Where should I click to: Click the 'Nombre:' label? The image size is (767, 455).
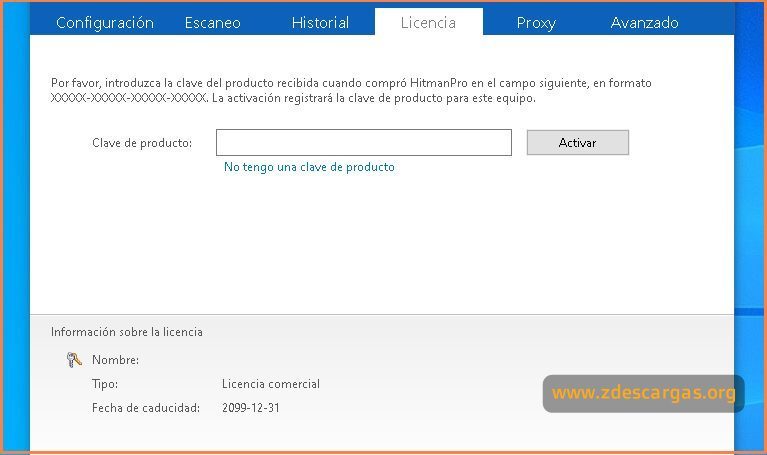pyautogui.click(x=115, y=360)
